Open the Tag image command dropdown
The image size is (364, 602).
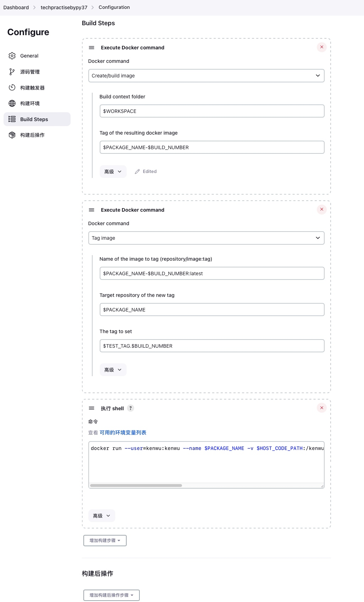point(206,238)
